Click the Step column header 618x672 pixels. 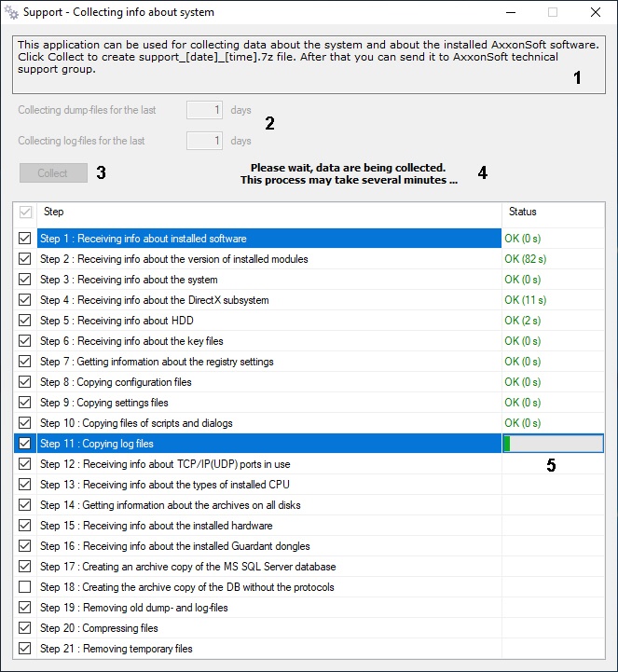click(269, 212)
